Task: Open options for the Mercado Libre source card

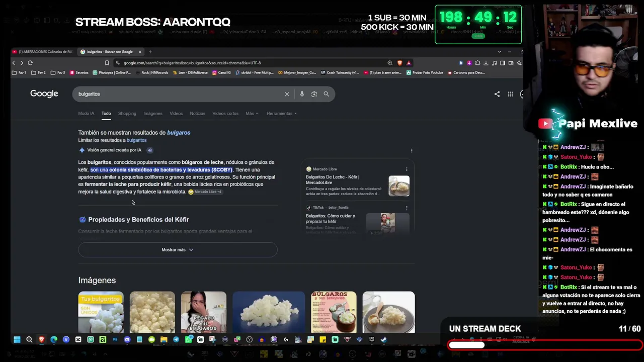Action: 407,169
